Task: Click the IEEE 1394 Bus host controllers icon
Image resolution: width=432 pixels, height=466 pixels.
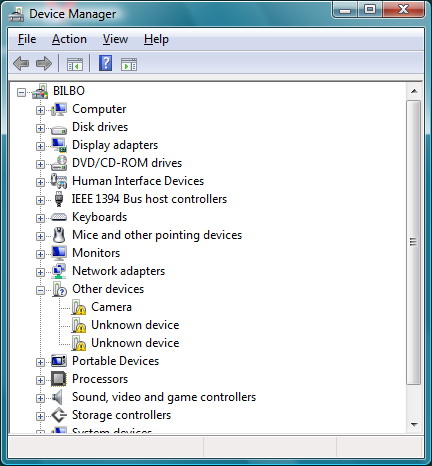Action: pos(59,199)
